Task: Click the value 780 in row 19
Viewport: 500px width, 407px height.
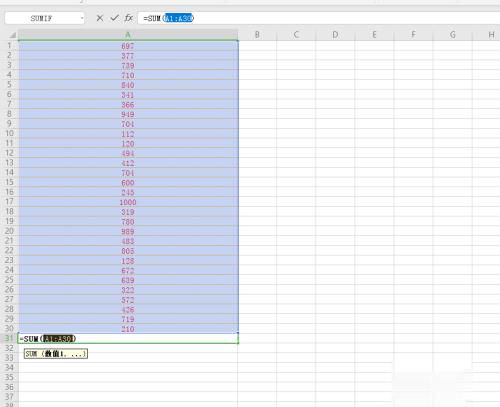Action: coord(128,222)
